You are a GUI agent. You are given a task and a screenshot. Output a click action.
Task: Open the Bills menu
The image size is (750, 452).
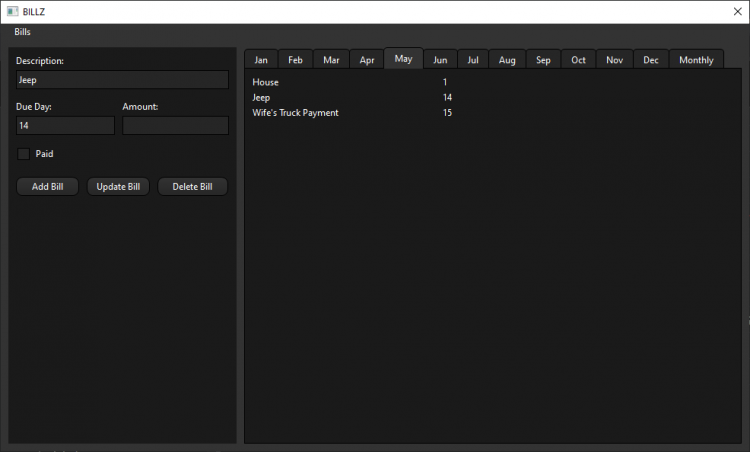coord(22,32)
